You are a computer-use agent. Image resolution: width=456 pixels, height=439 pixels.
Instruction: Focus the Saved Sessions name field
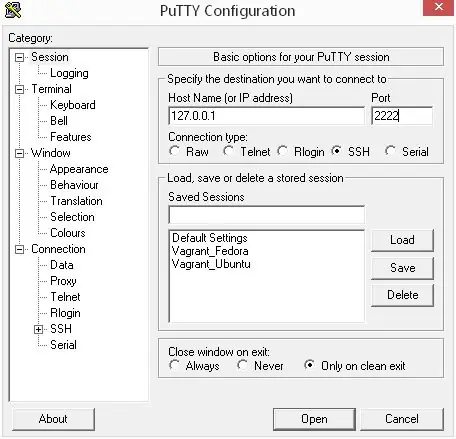(267, 215)
